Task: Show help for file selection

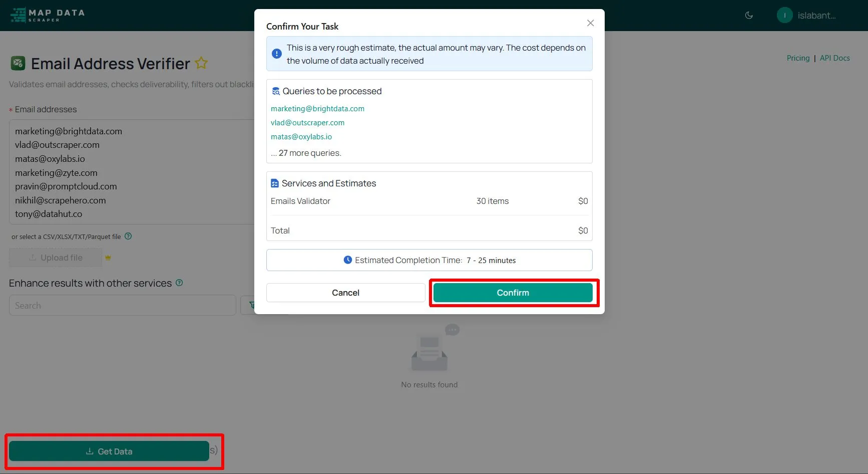Action: point(128,236)
